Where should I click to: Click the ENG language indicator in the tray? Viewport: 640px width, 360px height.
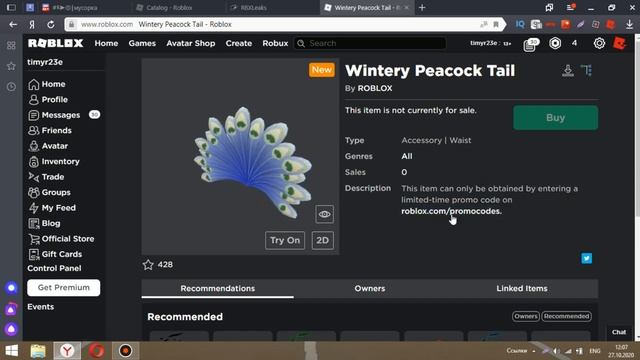tap(595, 351)
